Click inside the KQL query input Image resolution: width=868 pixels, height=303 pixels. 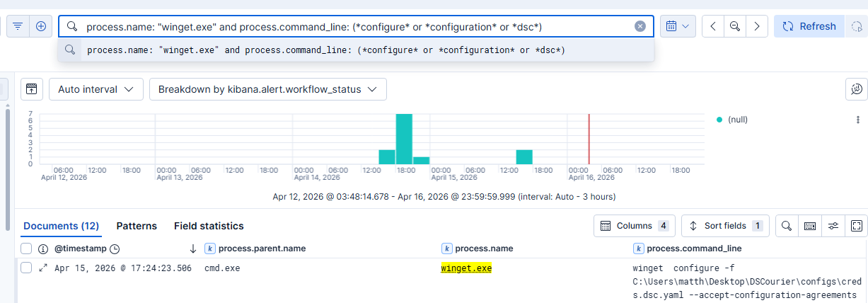[x=356, y=26]
